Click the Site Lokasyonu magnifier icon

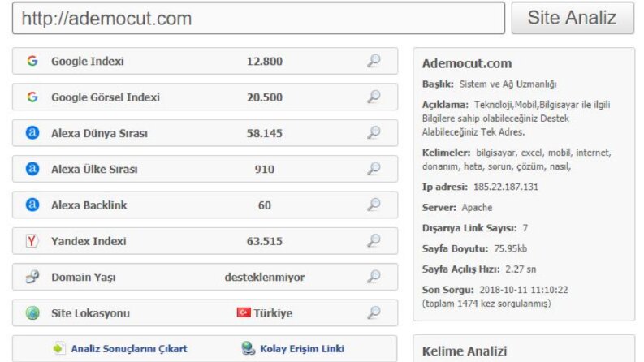click(374, 312)
